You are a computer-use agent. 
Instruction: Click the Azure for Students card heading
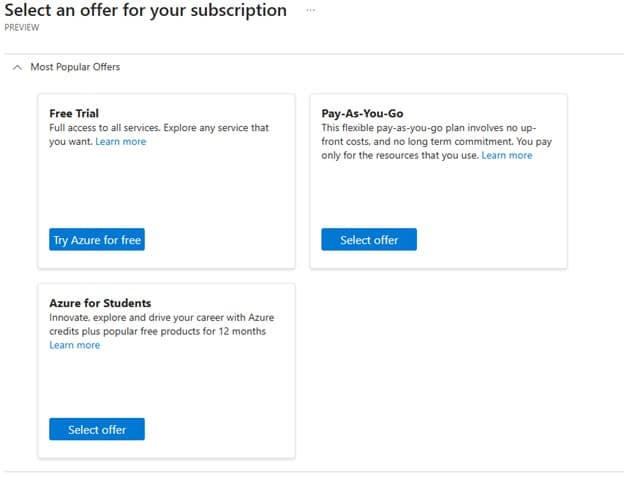coord(100,303)
